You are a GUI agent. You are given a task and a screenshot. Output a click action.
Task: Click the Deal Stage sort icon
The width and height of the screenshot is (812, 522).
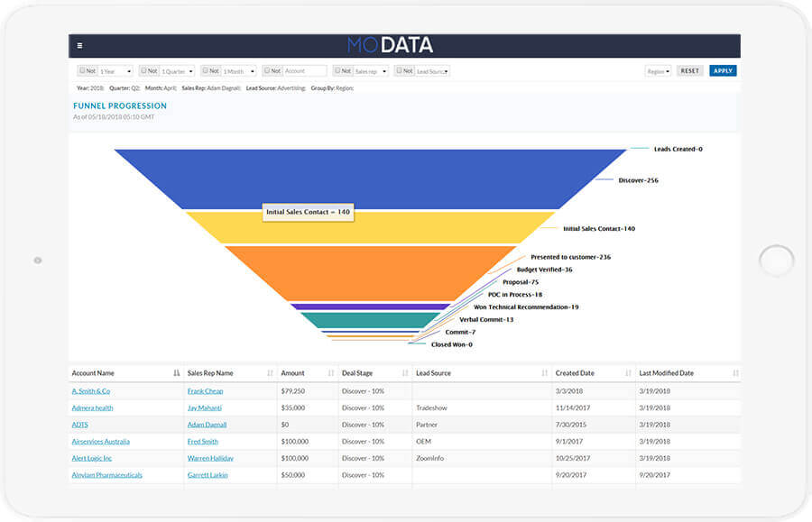(404, 373)
